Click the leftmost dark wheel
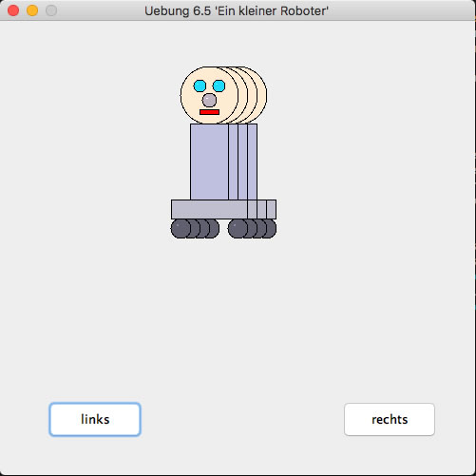The image size is (476, 476). tap(181, 229)
